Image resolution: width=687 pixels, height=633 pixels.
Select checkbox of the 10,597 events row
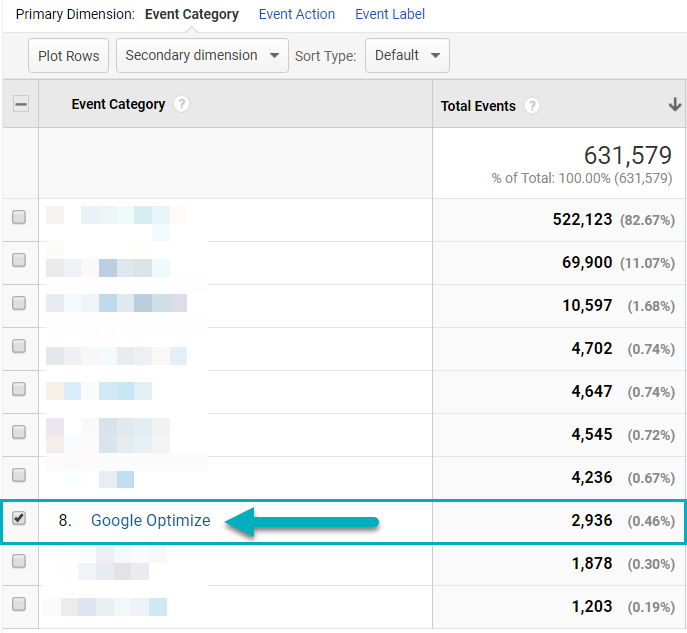(19, 304)
